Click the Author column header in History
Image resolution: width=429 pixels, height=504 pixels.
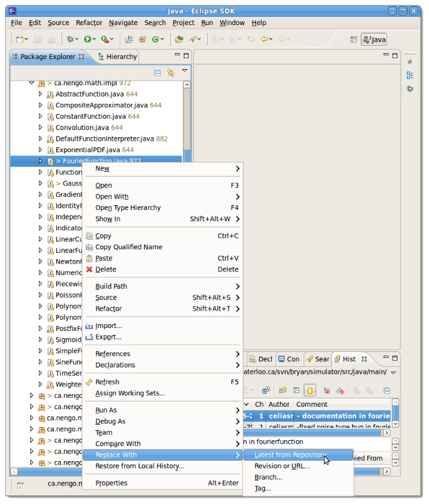pos(279,404)
